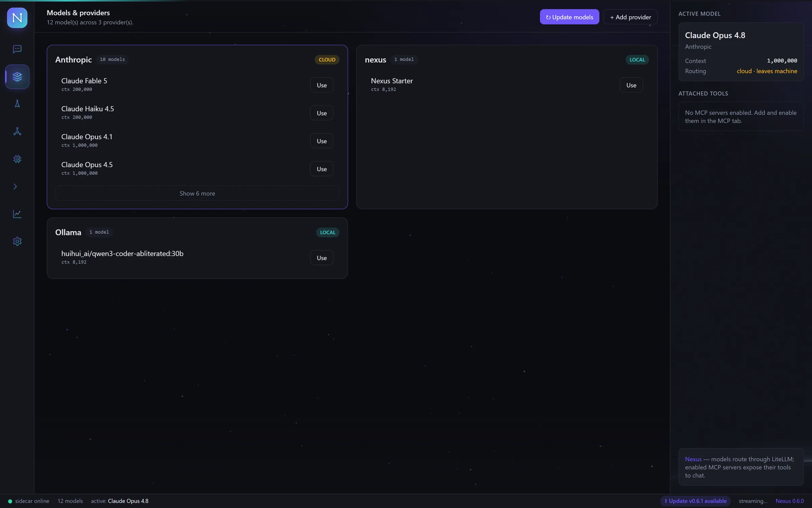Click the Nexus N logo
Viewport: 812px width, 508px height.
pyautogui.click(x=17, y=18)
